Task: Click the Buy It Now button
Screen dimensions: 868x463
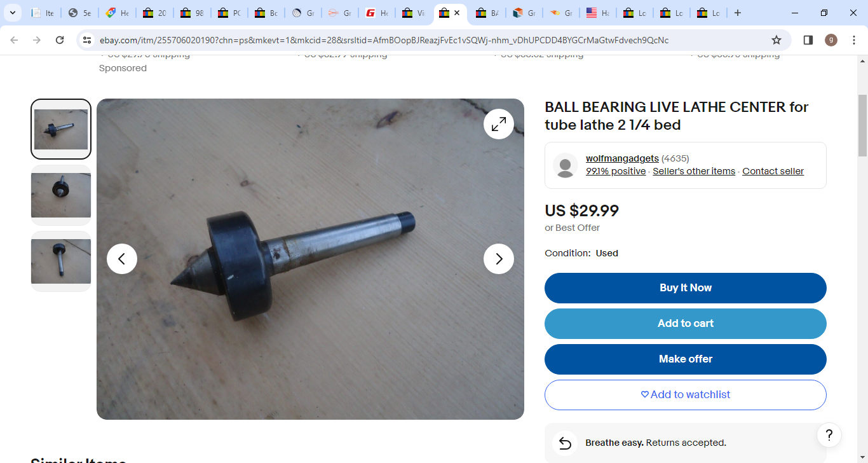Action: tap(686, 288)
